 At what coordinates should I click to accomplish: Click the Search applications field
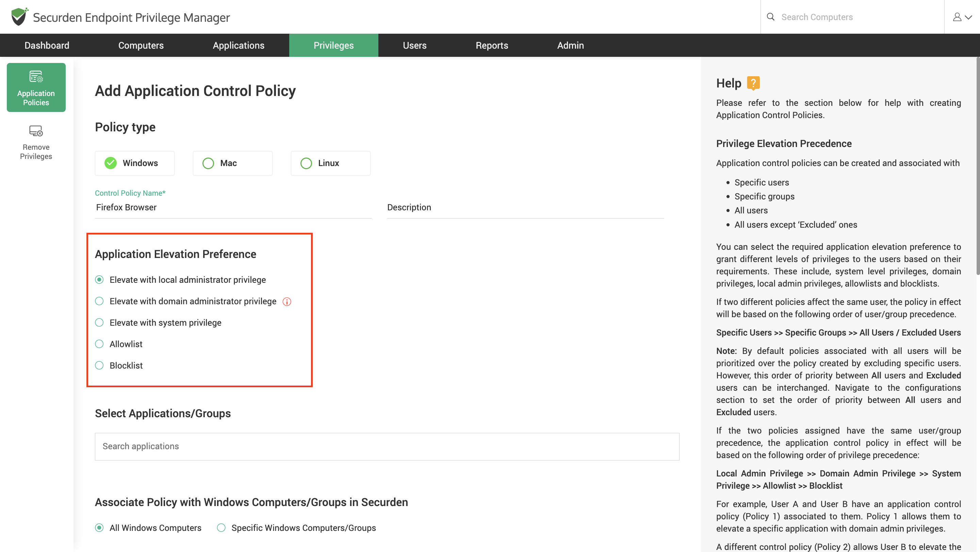pyautogui.click(x=387, y=446)
